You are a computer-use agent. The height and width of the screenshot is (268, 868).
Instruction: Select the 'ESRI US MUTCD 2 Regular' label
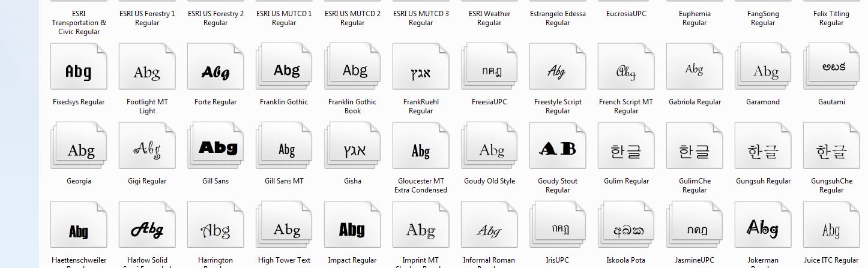352,18
